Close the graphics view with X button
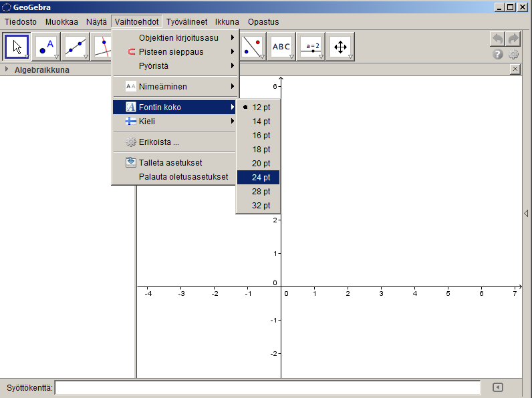 pos(515,69)
